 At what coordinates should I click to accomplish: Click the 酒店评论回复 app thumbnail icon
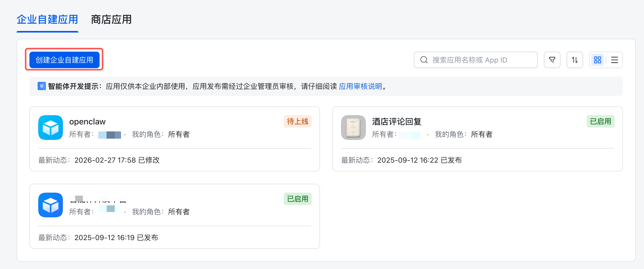click(353, 128)
